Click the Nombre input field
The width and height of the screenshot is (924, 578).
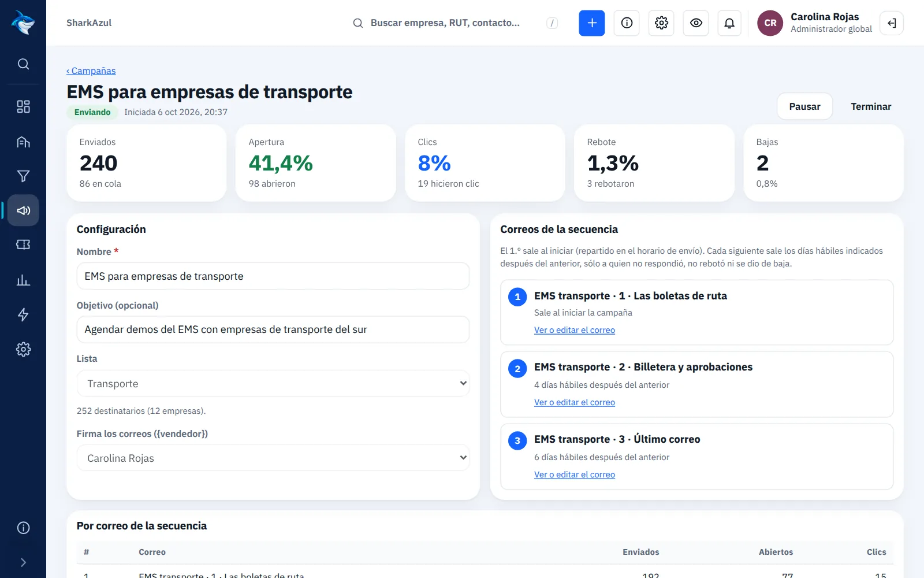[273, 276]
